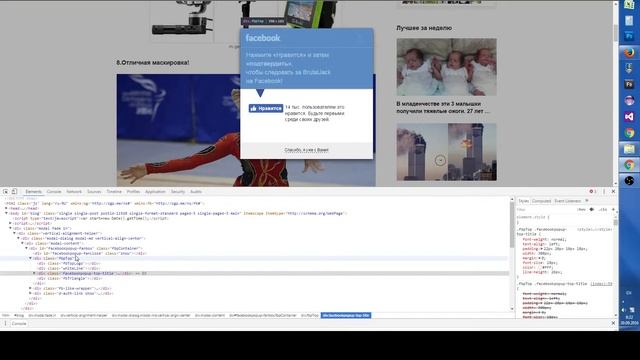
Task: Select the div.FbTop breadcrumb
Action: coord(310,316)
